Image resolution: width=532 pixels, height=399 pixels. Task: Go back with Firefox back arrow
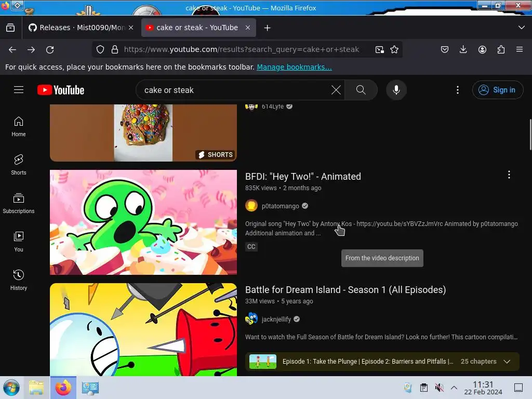click(x=12, y=49)
